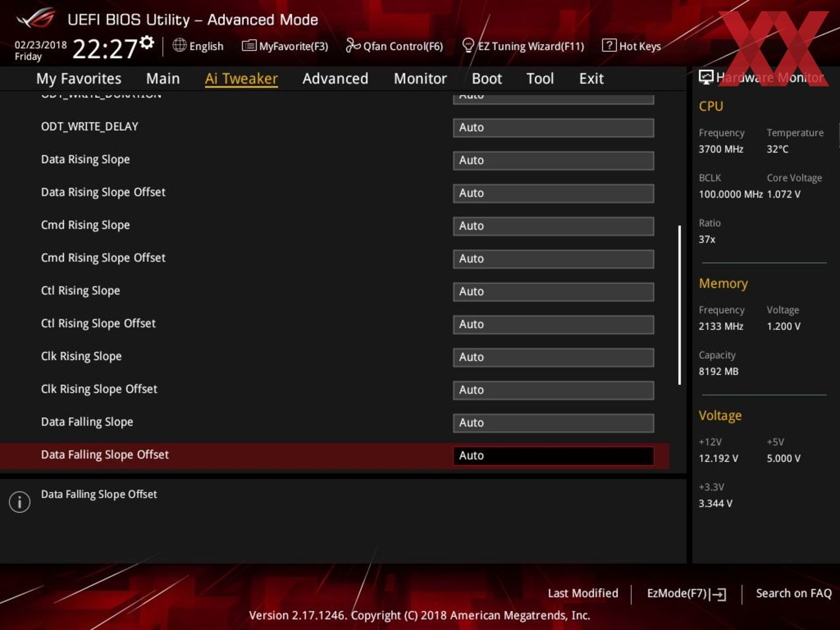The width and height of the screenshot is (840, 630).
Task: Click the EZ Tuning Wizard bulb icon
Action: [x=468, y=45]
